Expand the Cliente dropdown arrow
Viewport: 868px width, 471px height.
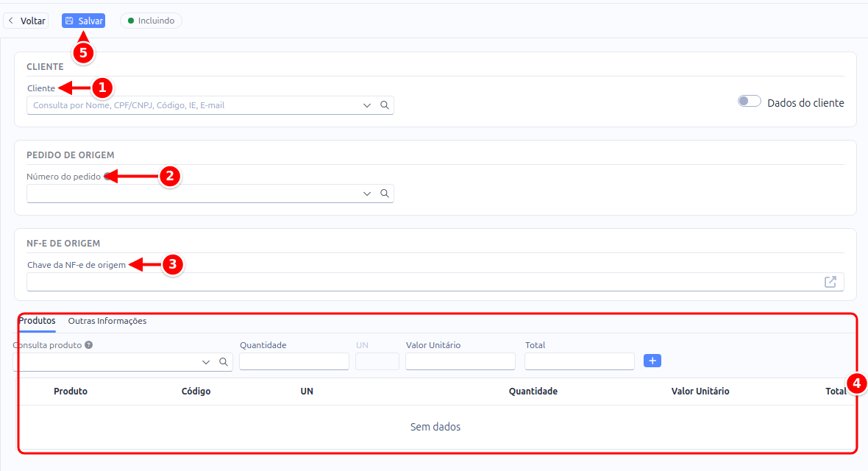(x=366, y=105)
